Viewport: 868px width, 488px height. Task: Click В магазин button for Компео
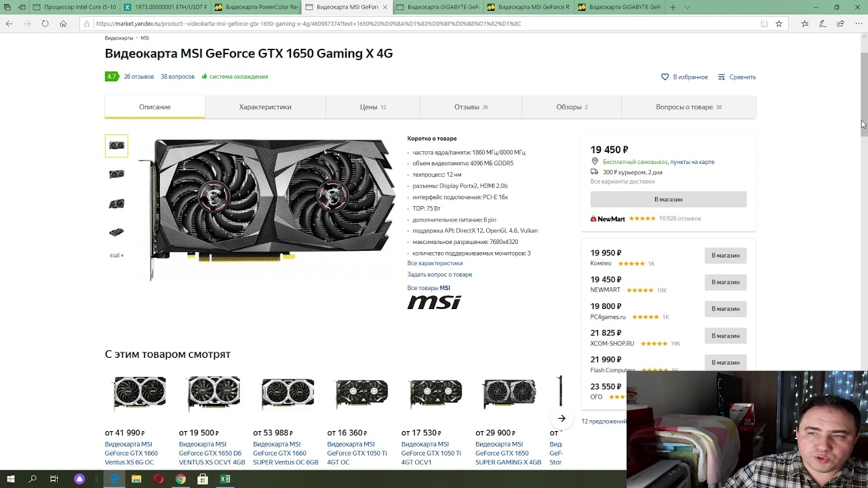click(x=725, y=256)
